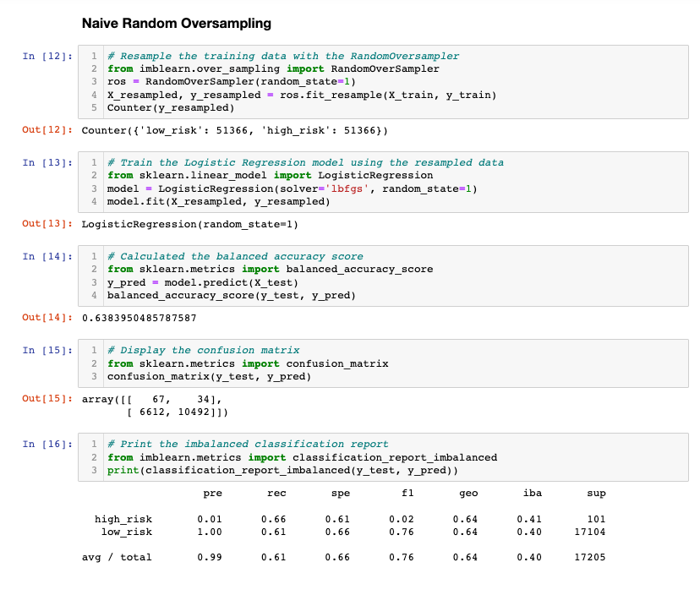The width and height of the screenshot is (700, 595).
Task: Select the Out[12] Counter output
Action: (x=234, y=131)
